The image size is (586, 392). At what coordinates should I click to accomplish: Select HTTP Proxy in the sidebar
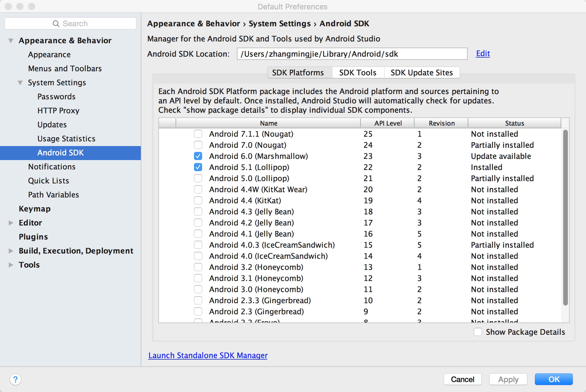pyautogui.click(x=58, y=111)
